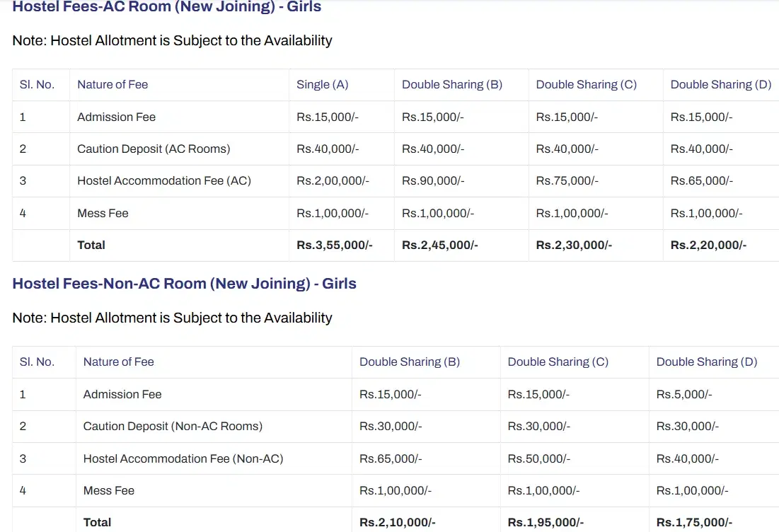The width and height of the screenshot is (779, 532).
Task: Click Double Sharing (B) header in AC table
Action: (451, 84)
